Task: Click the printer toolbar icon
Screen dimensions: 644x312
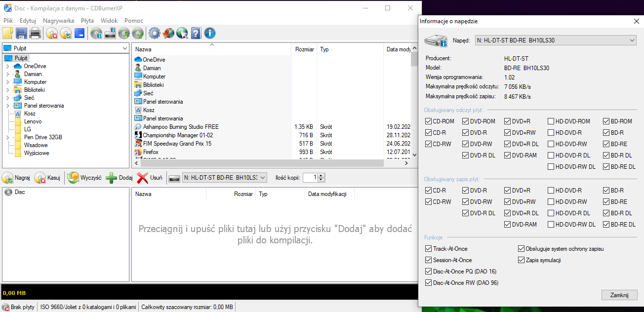Action: point(35,34)
